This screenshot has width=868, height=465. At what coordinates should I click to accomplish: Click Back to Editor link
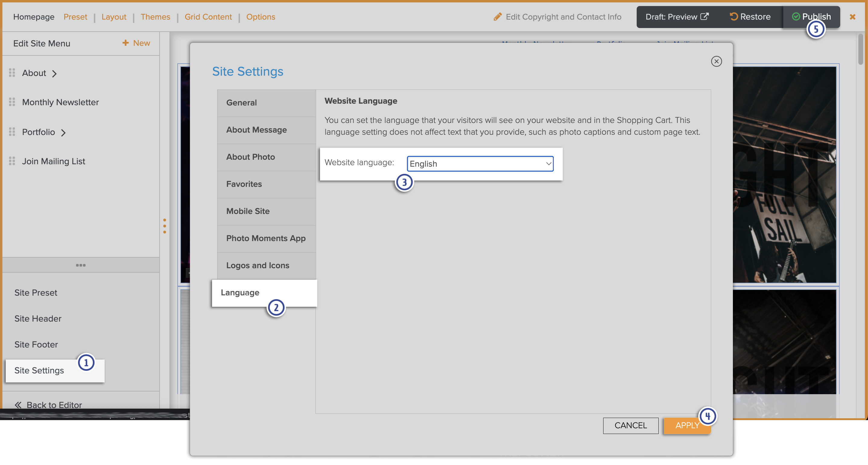click(48, 405)
